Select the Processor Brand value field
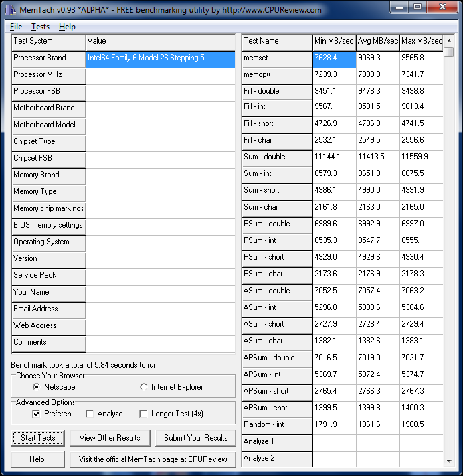 (x=161, y=59)
